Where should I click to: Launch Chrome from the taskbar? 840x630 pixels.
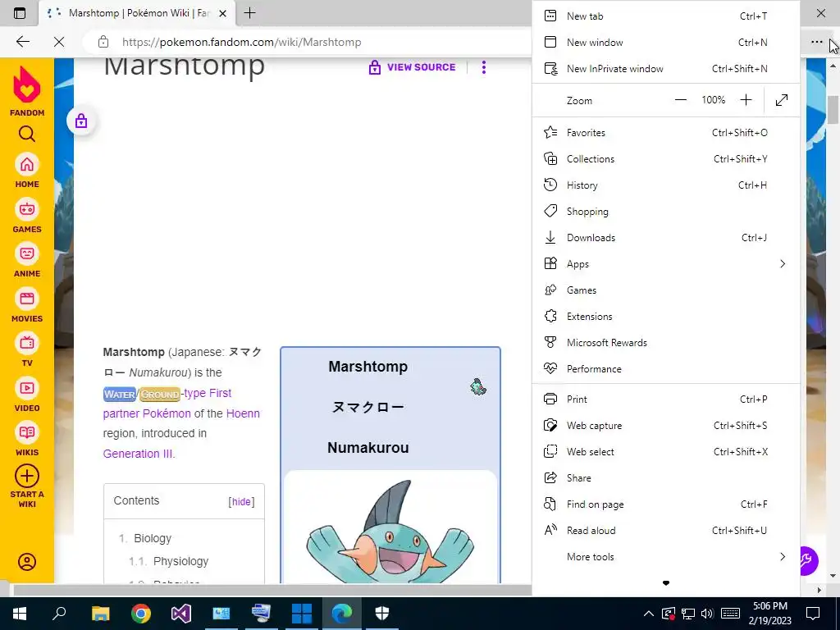(141, 614)
